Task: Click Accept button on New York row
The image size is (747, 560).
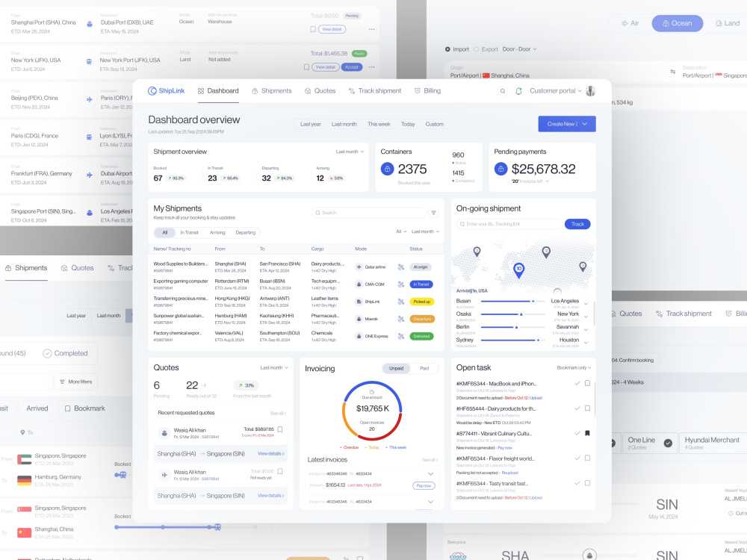Action: pos(352,67)
